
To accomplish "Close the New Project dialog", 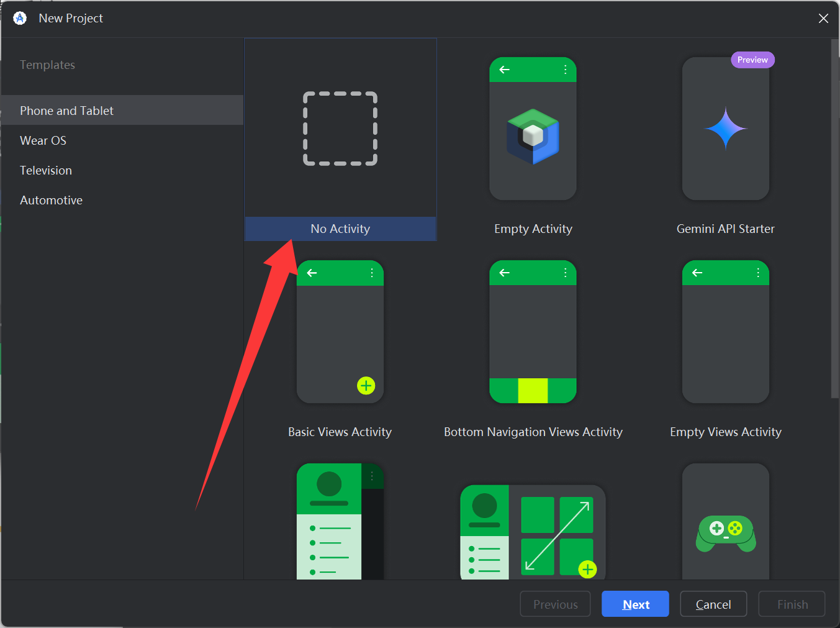I will point(823,19).
